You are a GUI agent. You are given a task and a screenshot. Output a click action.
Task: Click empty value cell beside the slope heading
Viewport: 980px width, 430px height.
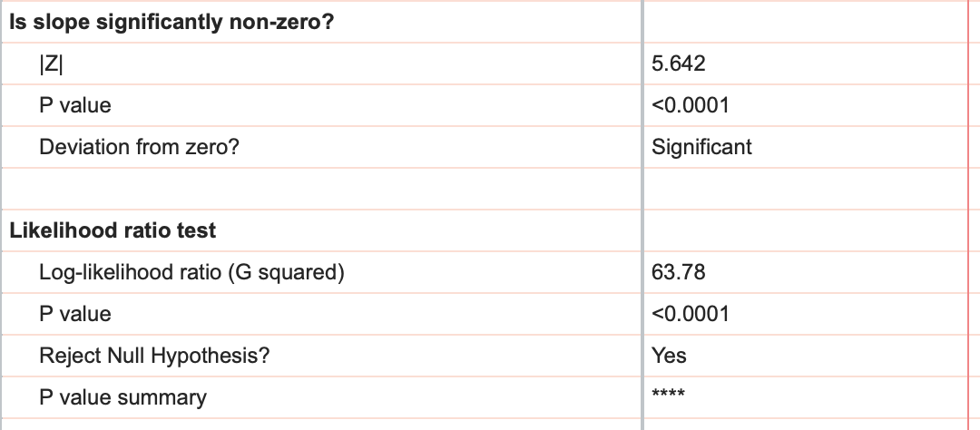[x=803, y=22]
